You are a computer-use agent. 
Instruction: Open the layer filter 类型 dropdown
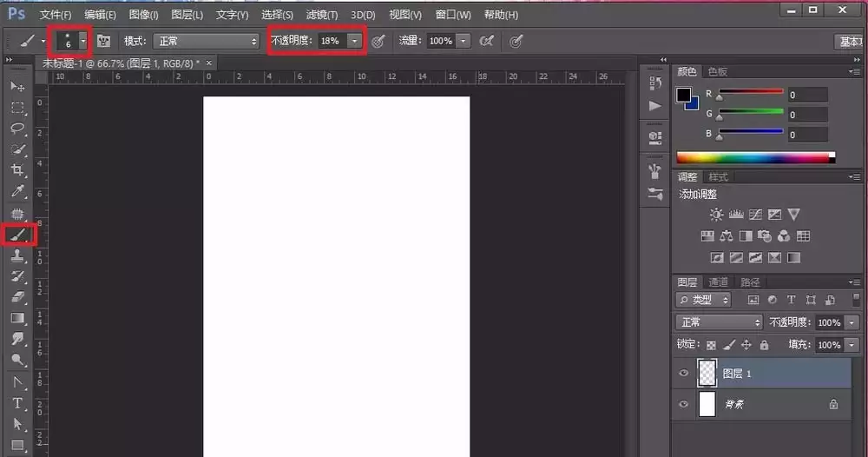point(704,300)
